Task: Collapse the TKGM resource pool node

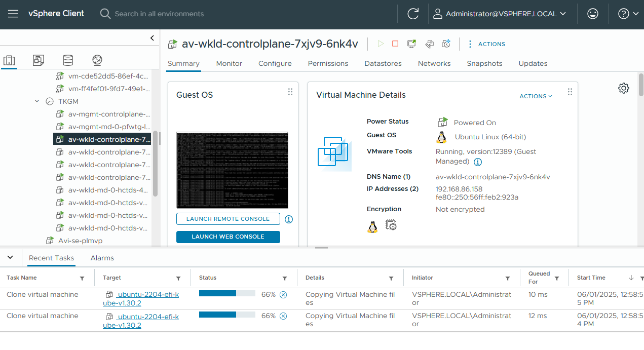Action: point(37,101)
